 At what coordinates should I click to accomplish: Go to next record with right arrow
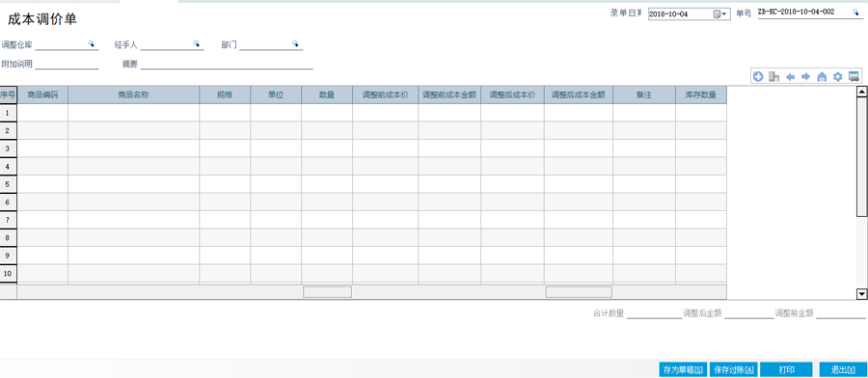(x=806, y=77)
